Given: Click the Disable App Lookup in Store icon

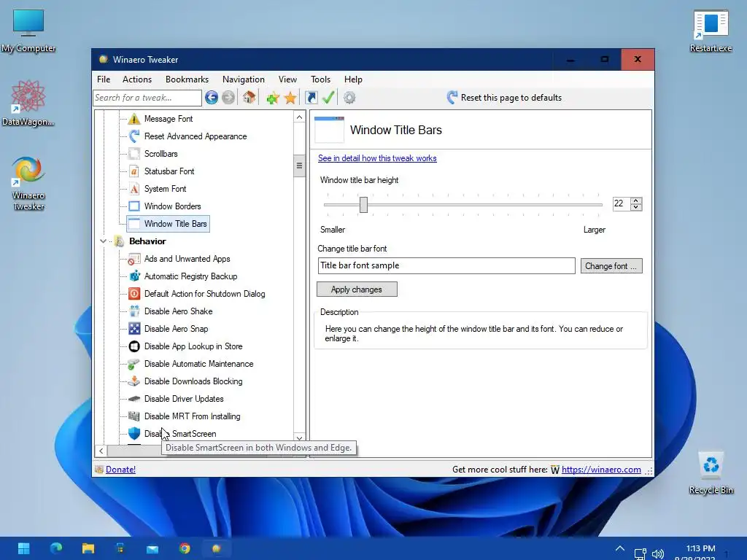Looking at the screenshot, I should [134, 346].
